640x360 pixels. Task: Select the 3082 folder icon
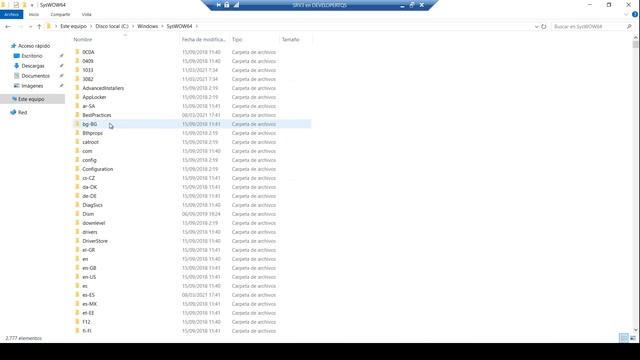click(77, 79)
